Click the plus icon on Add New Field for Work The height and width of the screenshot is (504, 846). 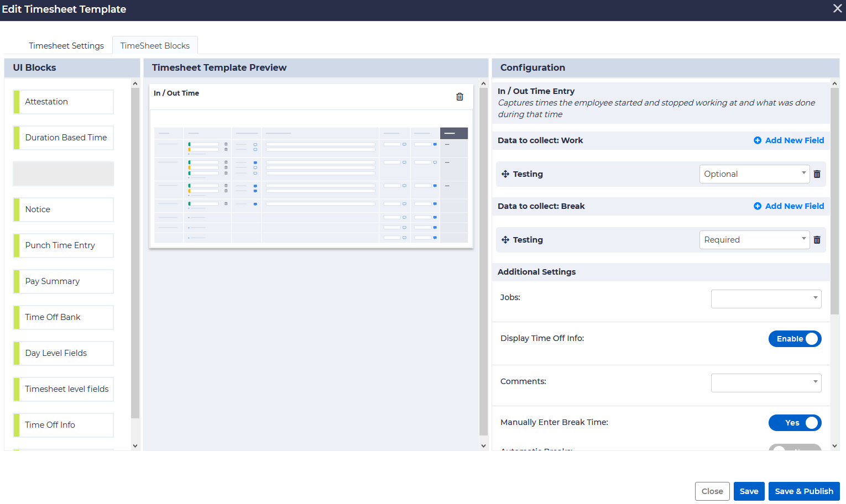click(758, 140)
